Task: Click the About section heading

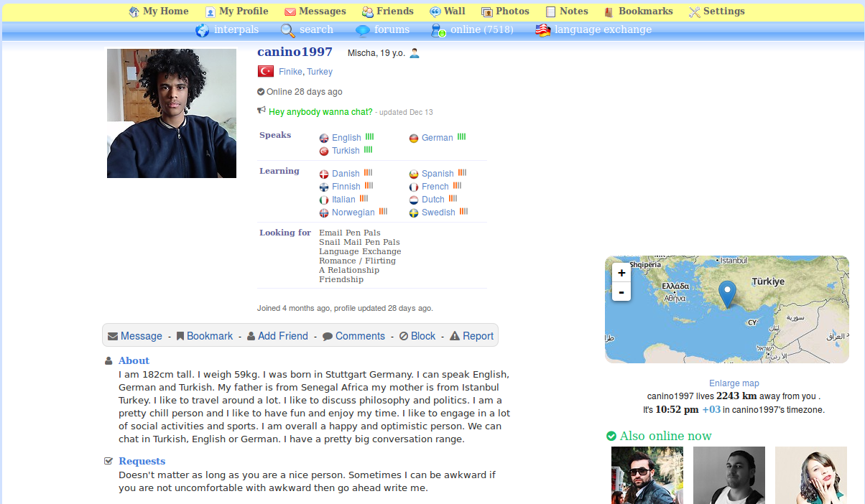Action: pyautogui.click(x=134, y=360)
